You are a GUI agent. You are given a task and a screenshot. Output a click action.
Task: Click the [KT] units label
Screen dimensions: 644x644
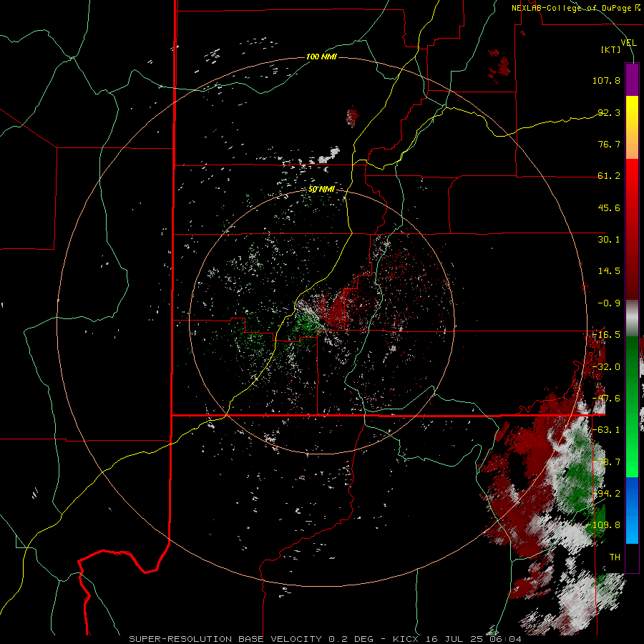610,49
